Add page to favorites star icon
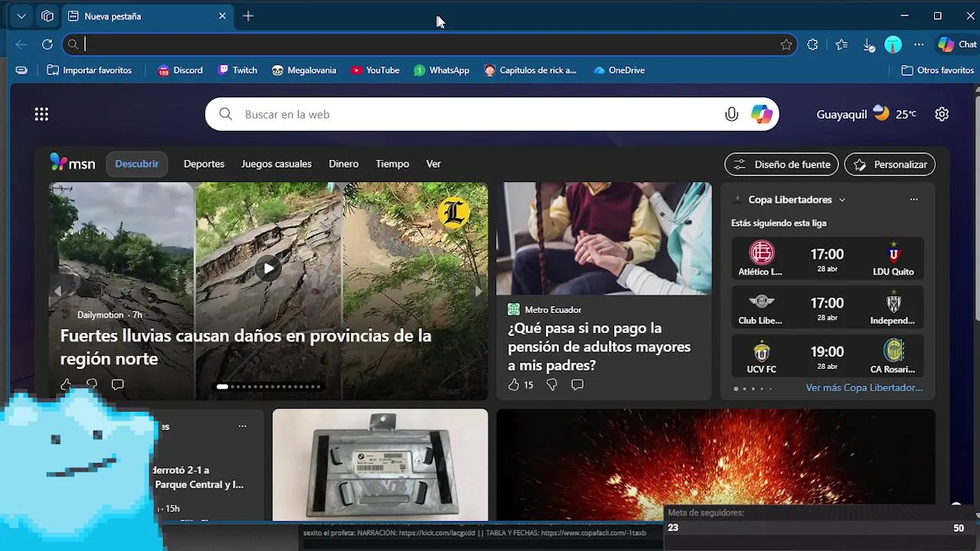Image resolution: width=980 pixels, height=551 pixels. tap(786, 44)
